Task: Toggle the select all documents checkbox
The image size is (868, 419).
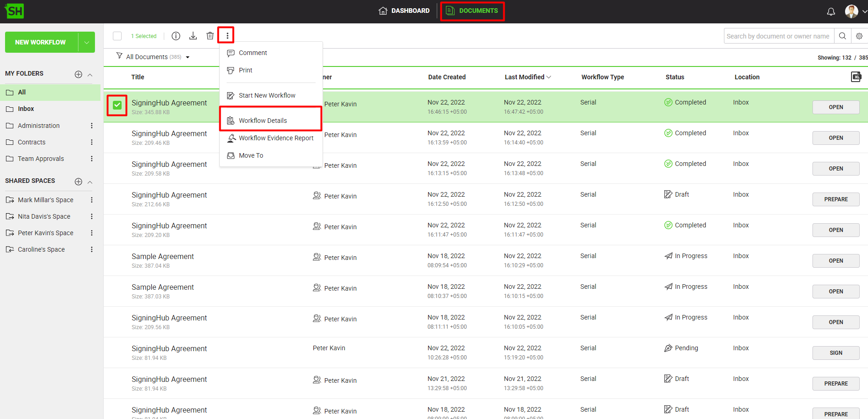Action: coord(117,36)
